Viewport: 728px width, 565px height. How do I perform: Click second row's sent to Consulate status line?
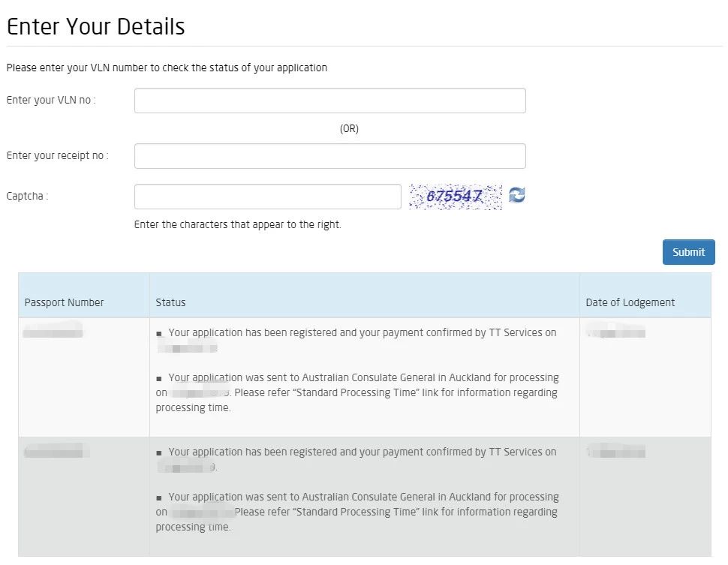(x=363, y=497)
